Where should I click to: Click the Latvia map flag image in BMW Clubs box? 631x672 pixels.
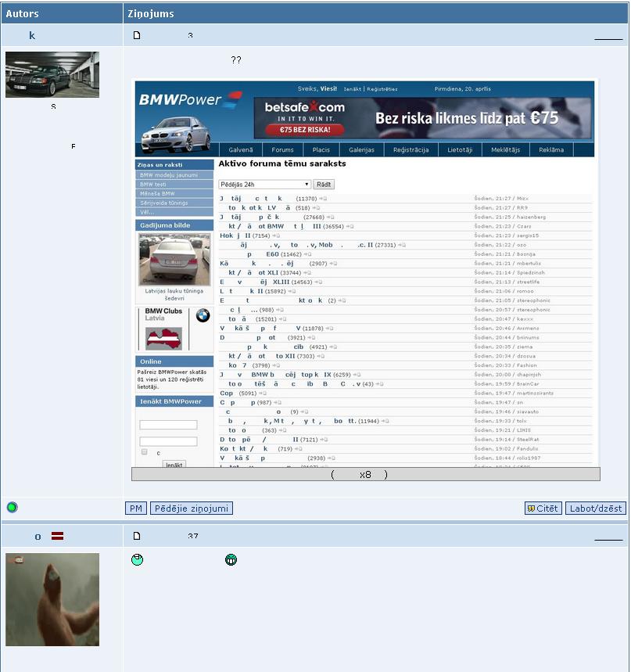163,338
